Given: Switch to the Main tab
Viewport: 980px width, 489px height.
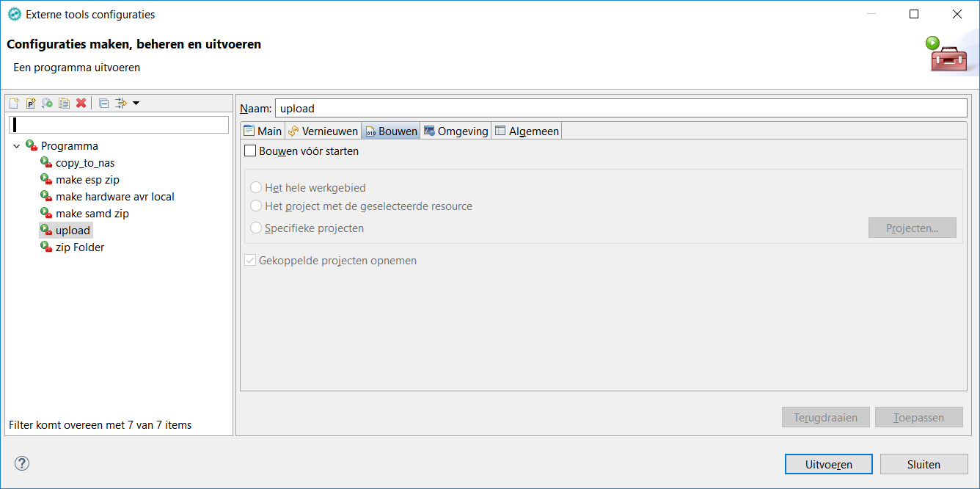Looking at the screenshot, I should coord(262,130).
